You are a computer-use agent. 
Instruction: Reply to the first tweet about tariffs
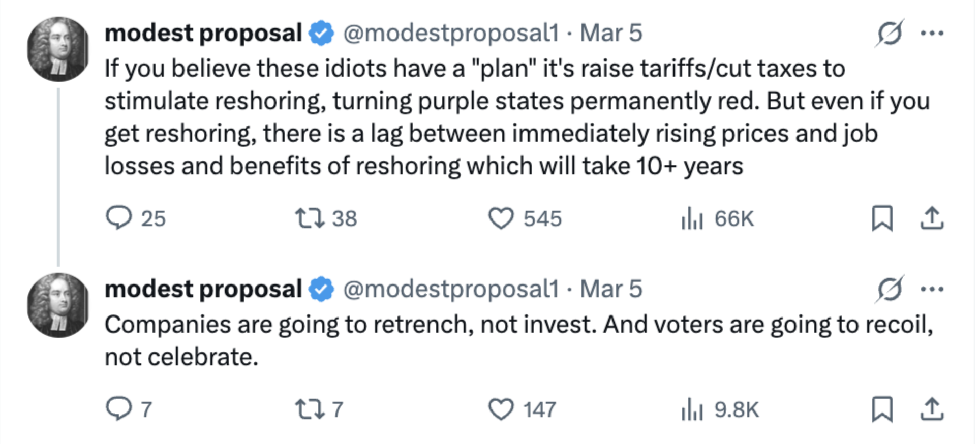(119, 218)
